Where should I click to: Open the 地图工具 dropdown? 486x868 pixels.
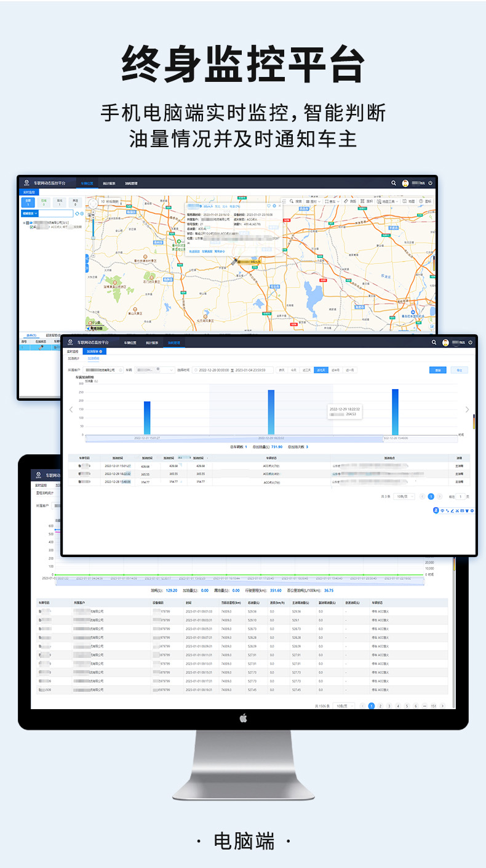pyautogui.click(x=388, y=201)
